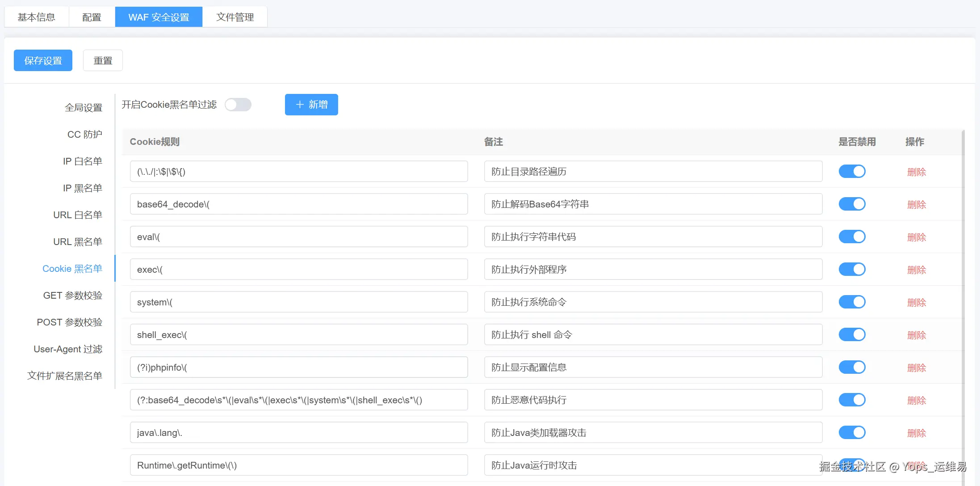
Task: Toggle disable switch for java\.lang rule
Action: coord(852,433)
